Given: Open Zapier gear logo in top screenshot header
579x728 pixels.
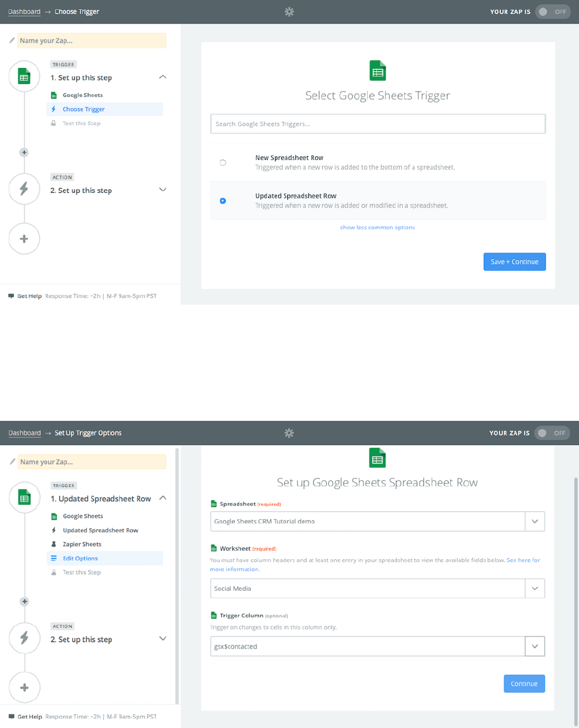Looking at the screenshot, I should point(289,12).
